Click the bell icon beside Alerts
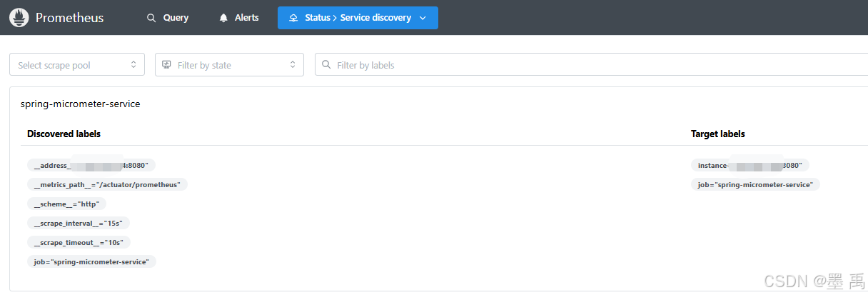Viewport: 868px width, 295px height. click(x=223, y=18)
